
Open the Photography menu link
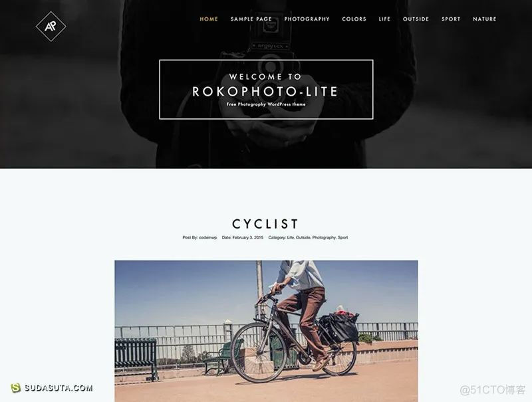point(307,19)
